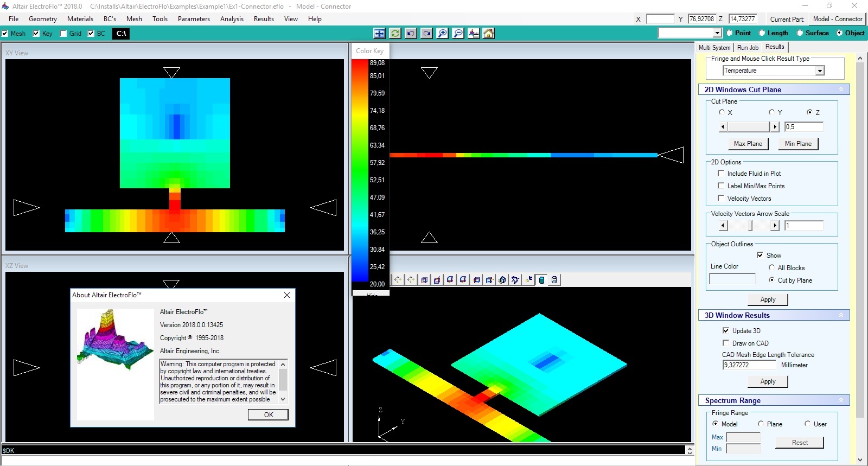This screenshot has width=868, height=466.
Task: Click the home view icon
Action: click(489, 33)
